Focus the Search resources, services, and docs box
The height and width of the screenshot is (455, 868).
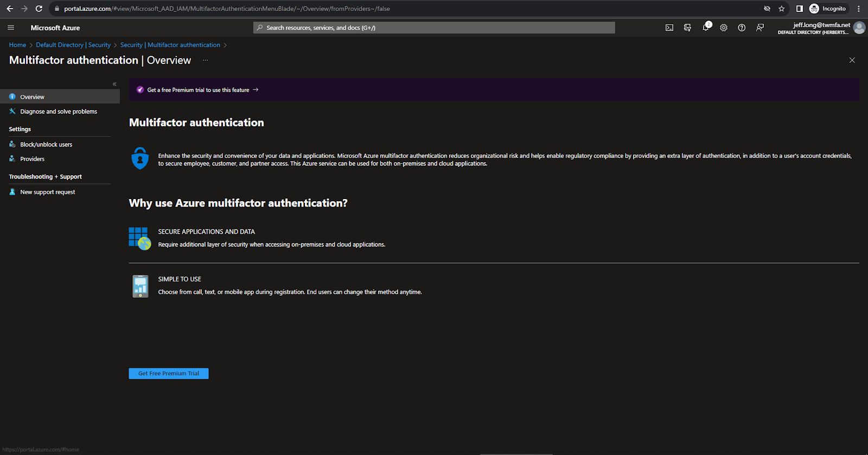(434, 28)
